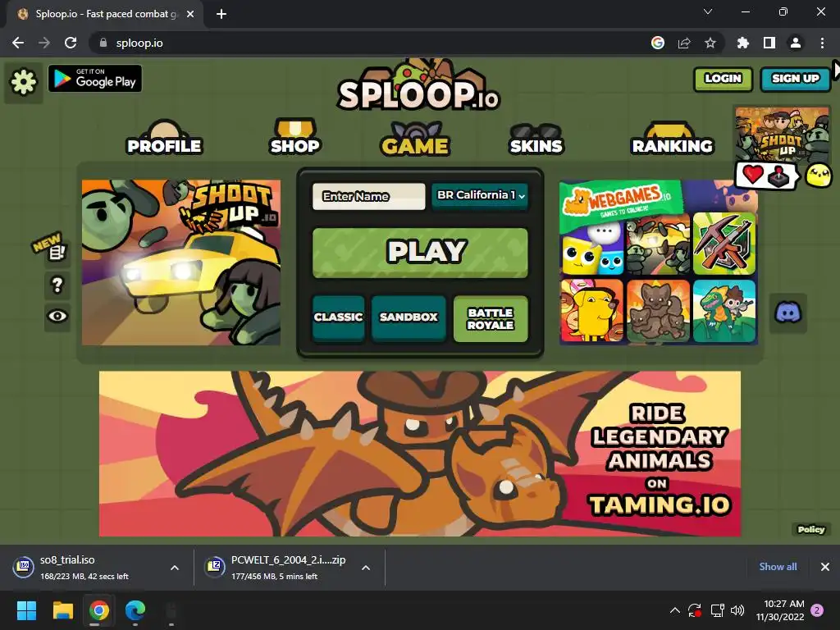Click the yellow chick mascot icon
840x630 pixels.
(x=818, y=176)
